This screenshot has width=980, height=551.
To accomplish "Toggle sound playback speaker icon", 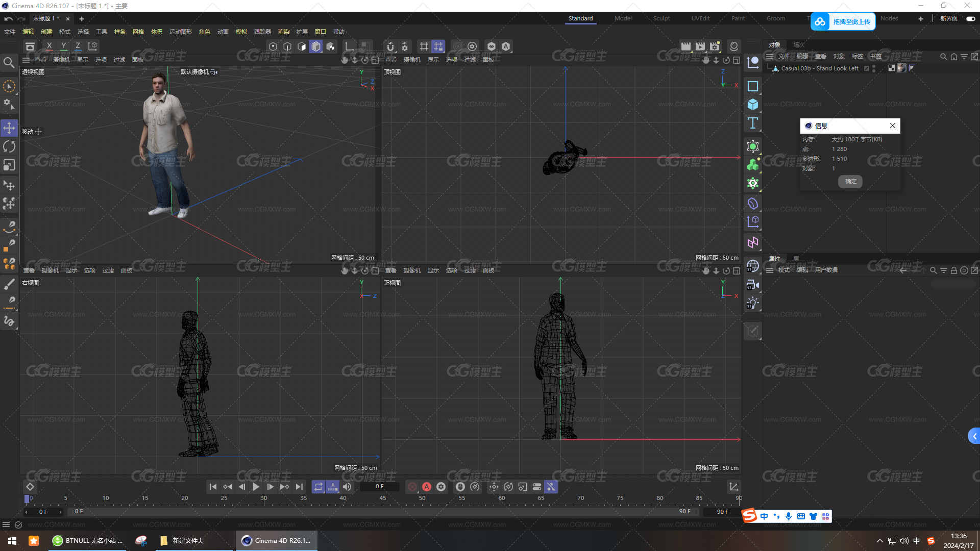I will 347,487.
